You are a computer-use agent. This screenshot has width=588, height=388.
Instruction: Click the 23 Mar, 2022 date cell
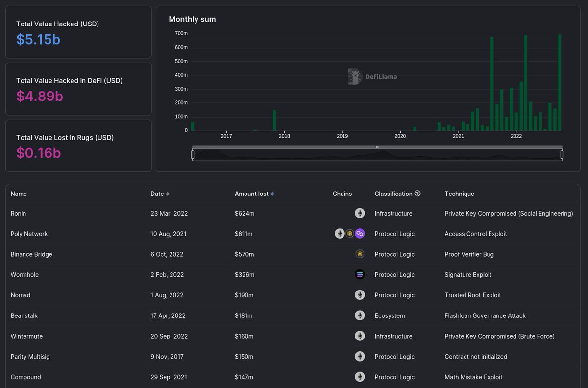tap(169, 214)
